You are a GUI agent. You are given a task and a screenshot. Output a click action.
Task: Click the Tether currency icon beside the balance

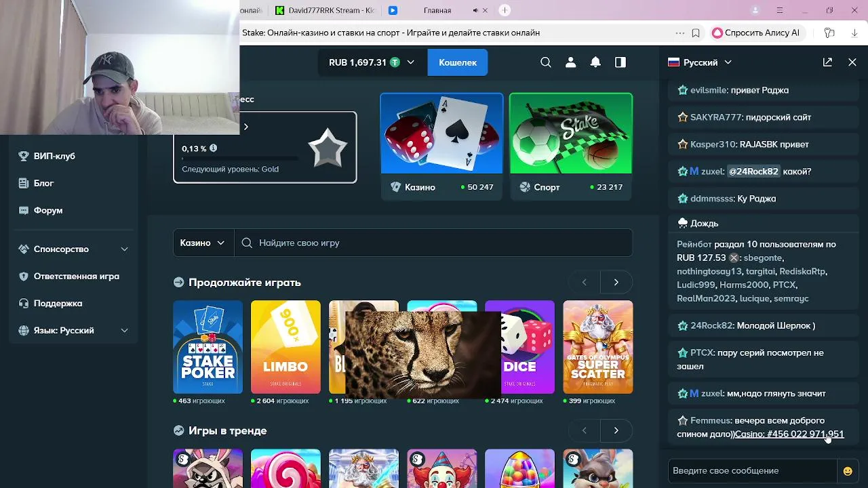pyautogui.click(x=394, y=62)
